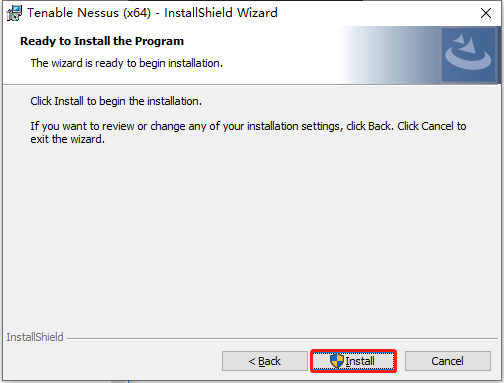The image size is (504, 383).
Task: Click the UAC shield icon on Install
Action: [337, 361]
